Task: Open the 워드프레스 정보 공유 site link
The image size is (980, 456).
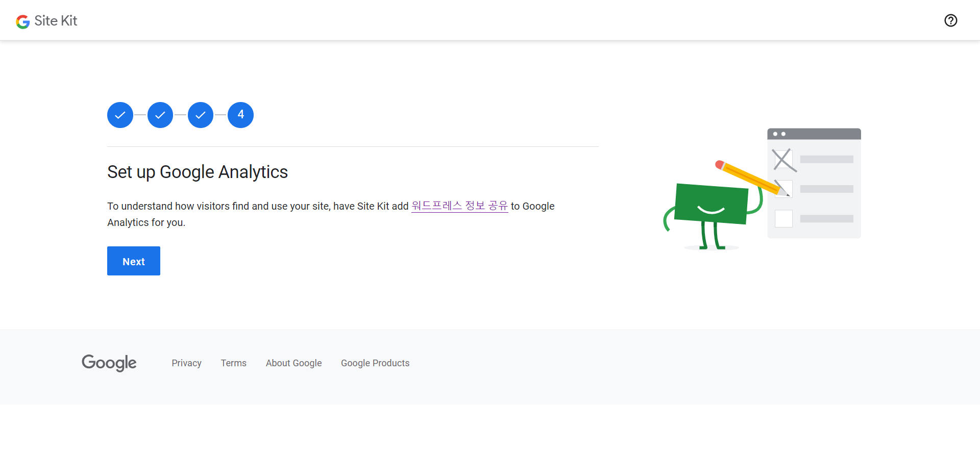Action: pos(459,206)
